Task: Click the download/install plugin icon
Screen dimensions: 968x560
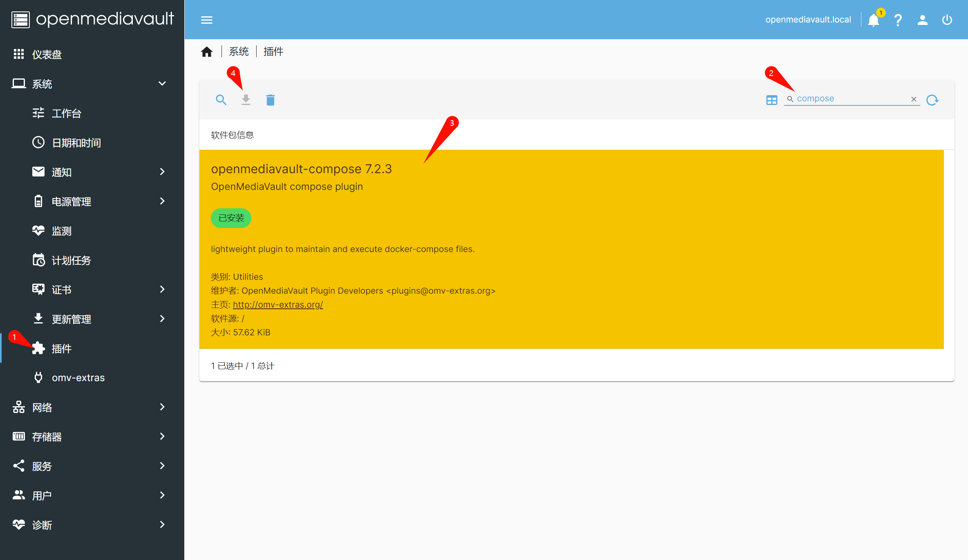Action: click(x=246, y=99)
